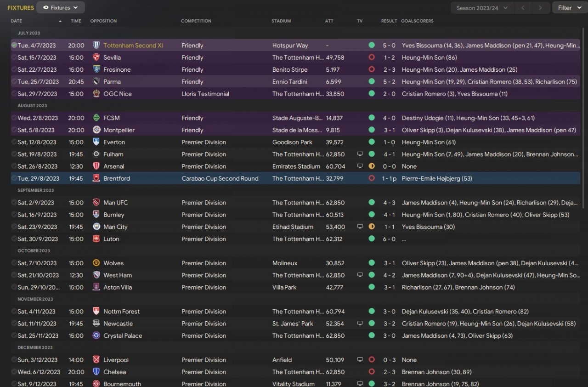
Task: Toggle the checkmark on Tottenham Second XI row
Action: coord(14,46)
